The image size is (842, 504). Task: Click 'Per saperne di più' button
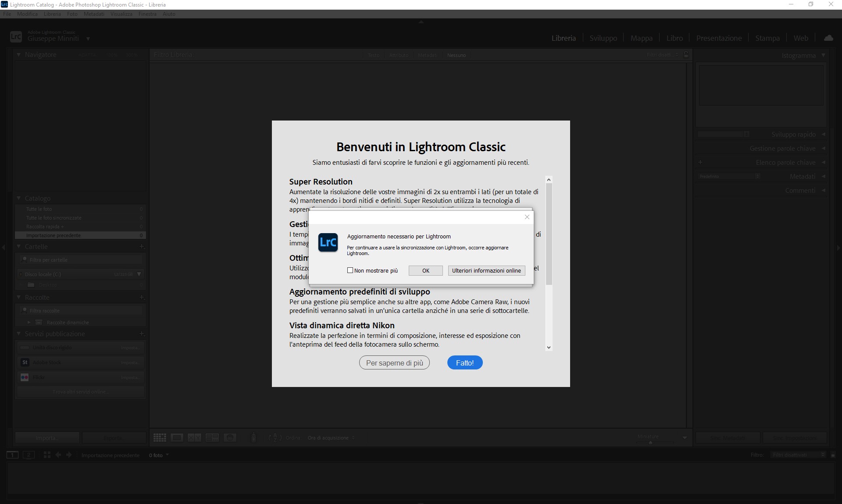click(394, 362)
